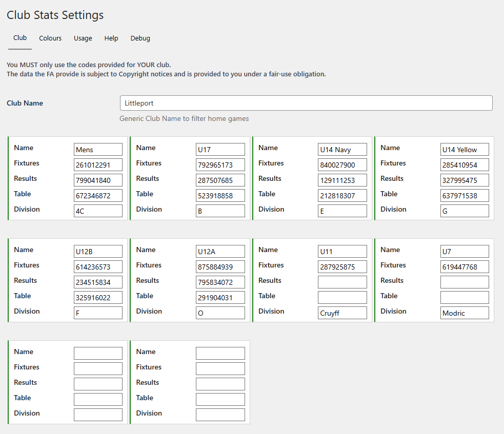The height and width of the screenshot is (434, 504).
Task: Open the Debug tab
Action: [140, 38]
